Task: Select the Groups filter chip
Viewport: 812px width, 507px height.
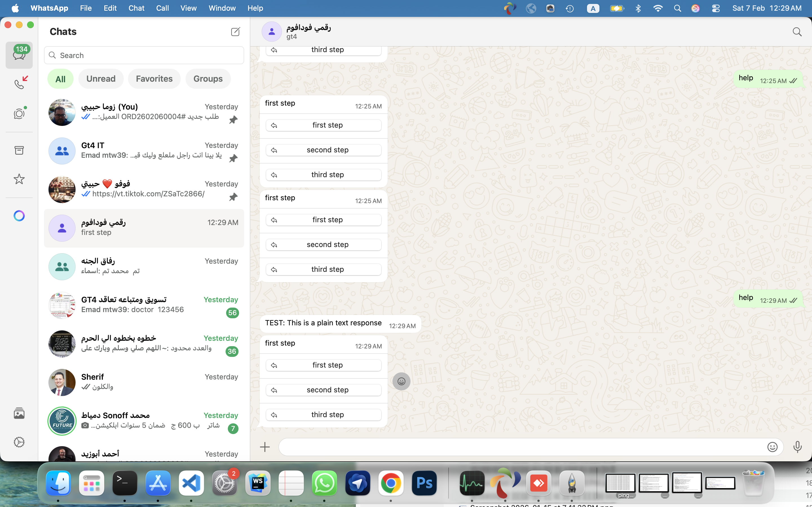Action: tap(208, 79)
